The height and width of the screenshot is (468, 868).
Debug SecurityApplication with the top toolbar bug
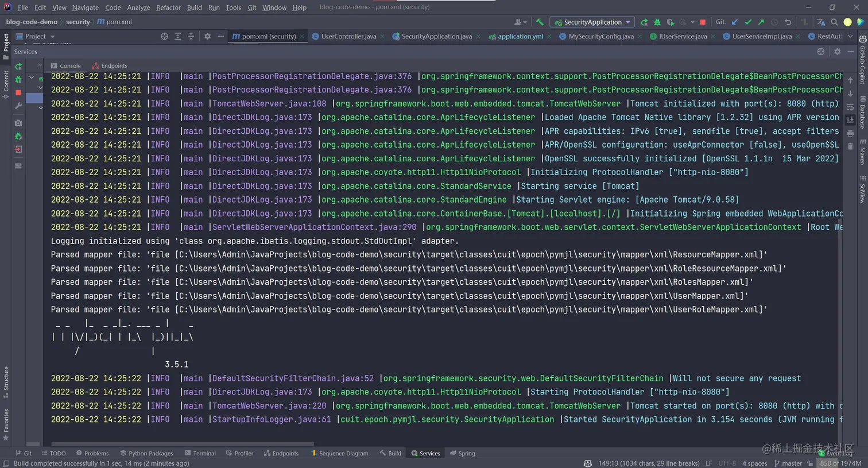(657, 22)
